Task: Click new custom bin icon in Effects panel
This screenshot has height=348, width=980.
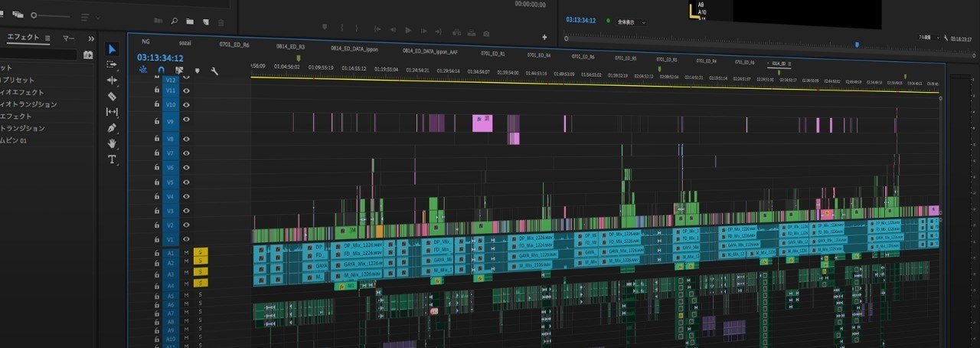Action: (88, 55)
